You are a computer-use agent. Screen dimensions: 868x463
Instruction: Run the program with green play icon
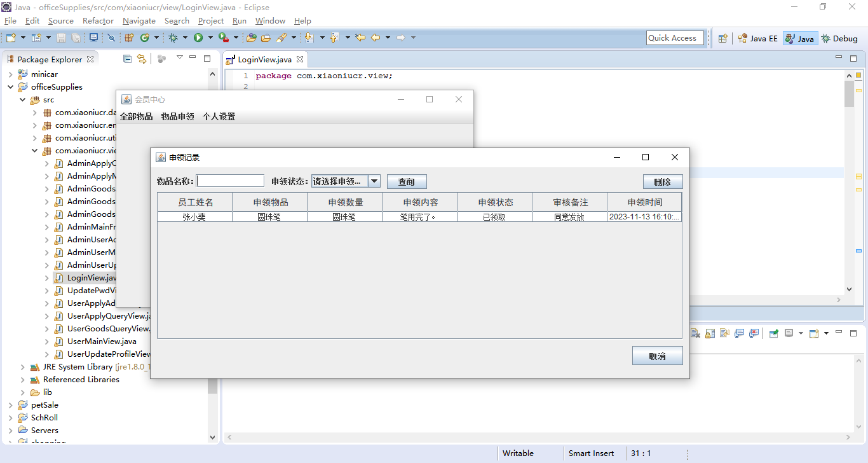[198, 38]
